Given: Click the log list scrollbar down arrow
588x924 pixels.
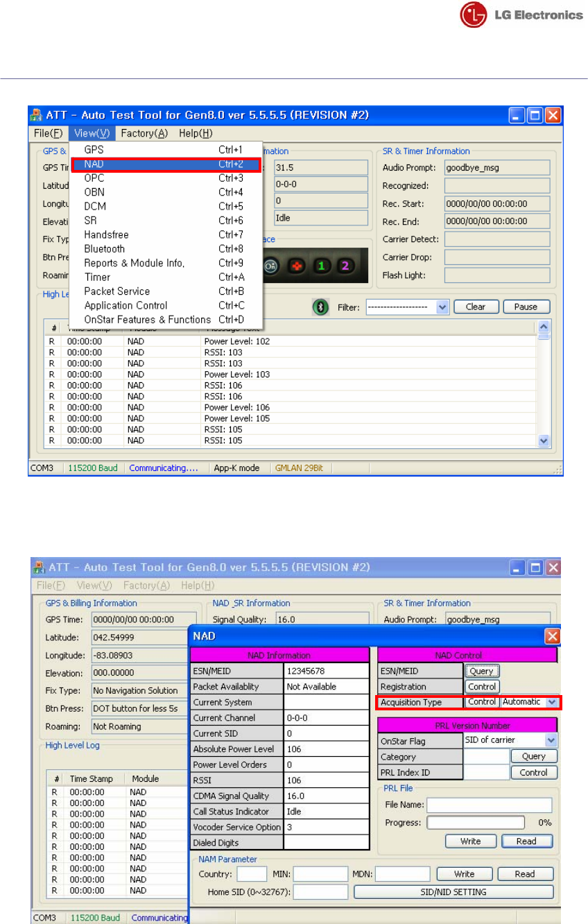Looking at the screenshot, I should pyautogui.click(x=544, y=440).
